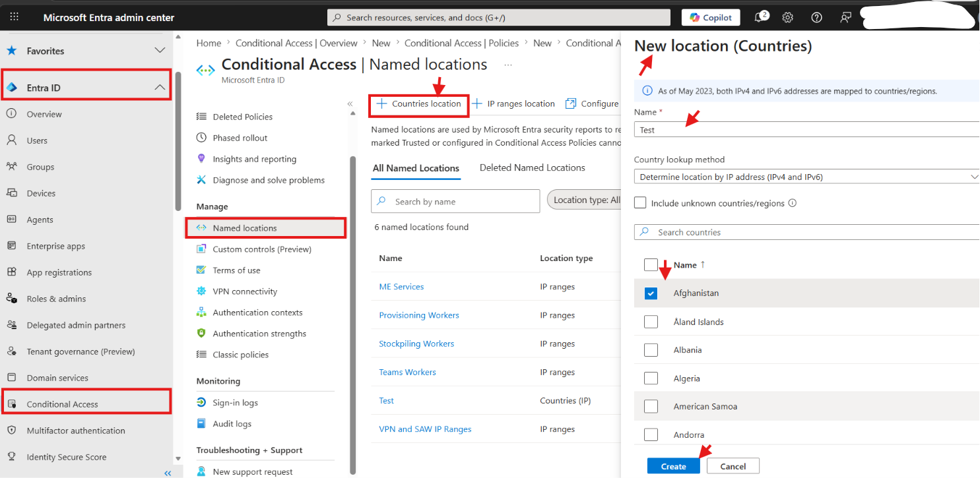Switch to Deleted Named Locations tab
The height and width of the screenshot is (478, 980).
tap(533, 168)
